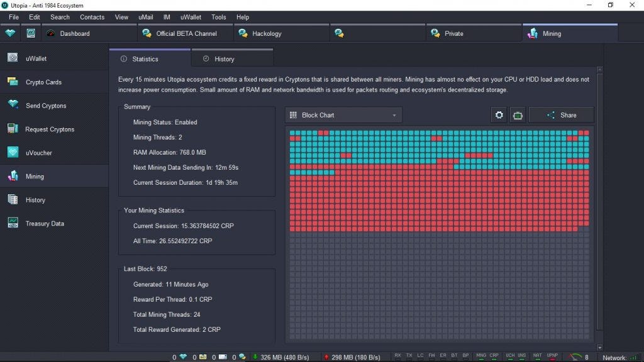Open the uMail menu

(x=146, y=17)
